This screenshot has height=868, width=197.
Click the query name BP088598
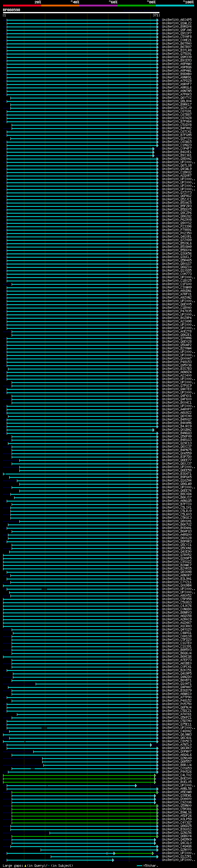click(x=11, y=10)
